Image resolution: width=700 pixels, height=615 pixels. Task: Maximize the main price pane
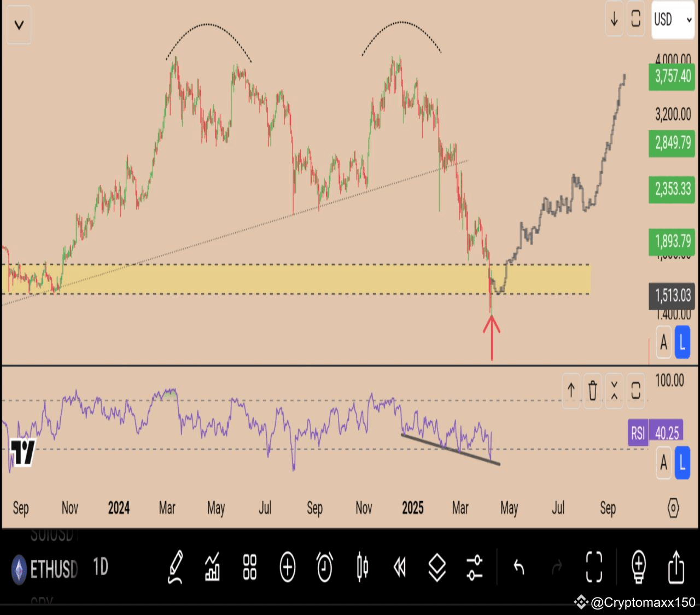click(x=635, y=19)
